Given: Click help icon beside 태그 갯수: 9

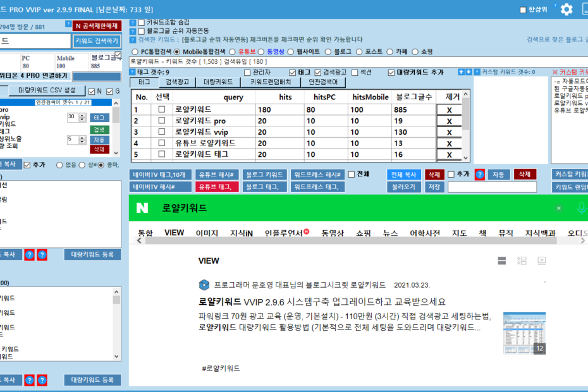Looking at the screenshot, I should tap(132, 72).
